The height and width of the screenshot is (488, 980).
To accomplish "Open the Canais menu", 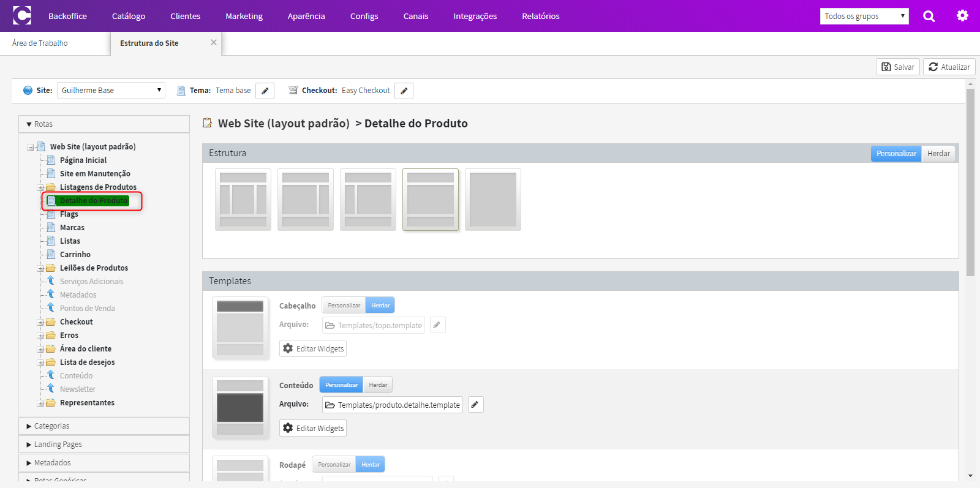I will coord(416,16).
